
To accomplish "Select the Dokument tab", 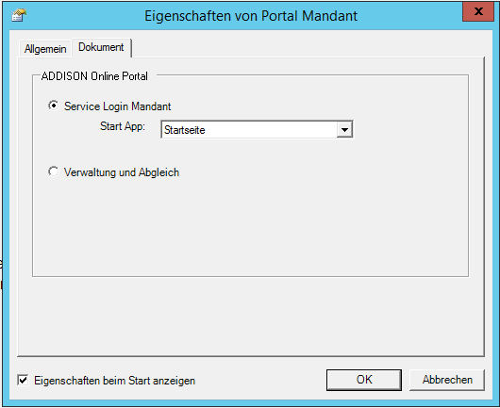I will click(101, 47).
